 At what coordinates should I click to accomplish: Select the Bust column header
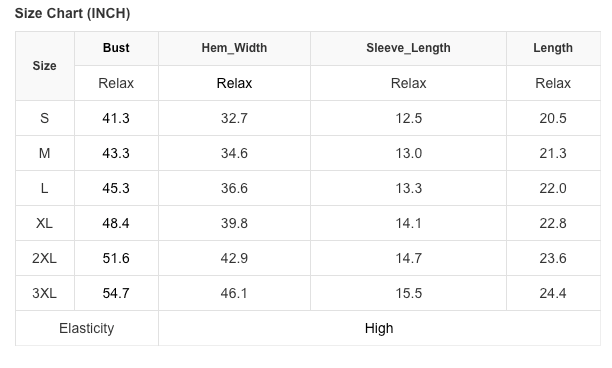116,48
